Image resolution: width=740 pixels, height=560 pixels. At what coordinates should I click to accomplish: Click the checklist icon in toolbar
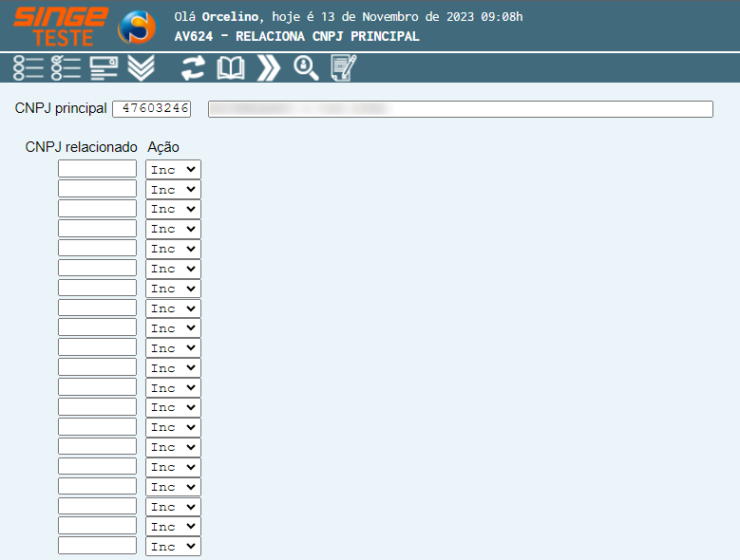tap(66, 67)
